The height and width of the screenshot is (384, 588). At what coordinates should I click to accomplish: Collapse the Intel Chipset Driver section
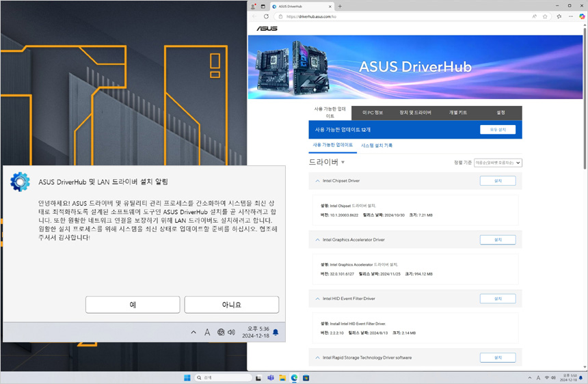[x=317, y=181]
